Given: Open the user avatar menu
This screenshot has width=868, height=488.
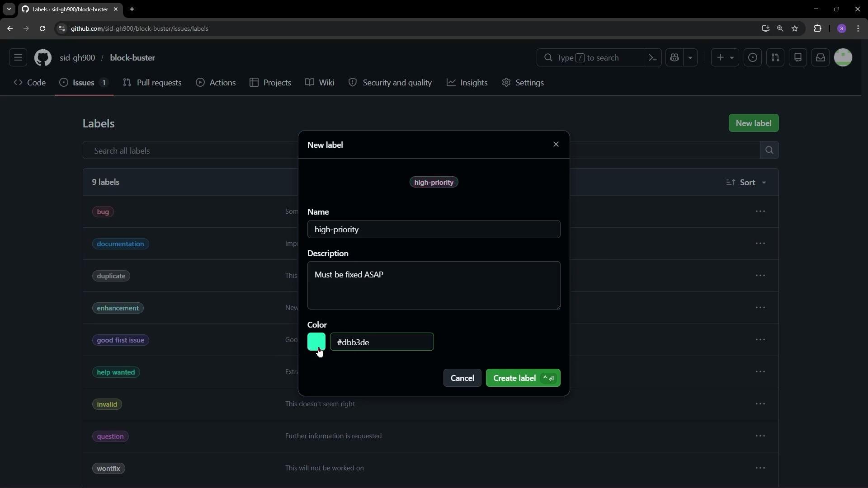Looking at the screenshot, I should (x=843, y=58).
